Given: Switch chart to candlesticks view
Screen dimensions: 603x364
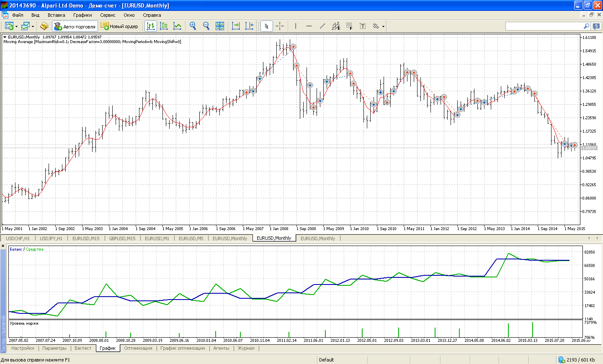Looking at the screenshot, I should (x=164, y=26).
